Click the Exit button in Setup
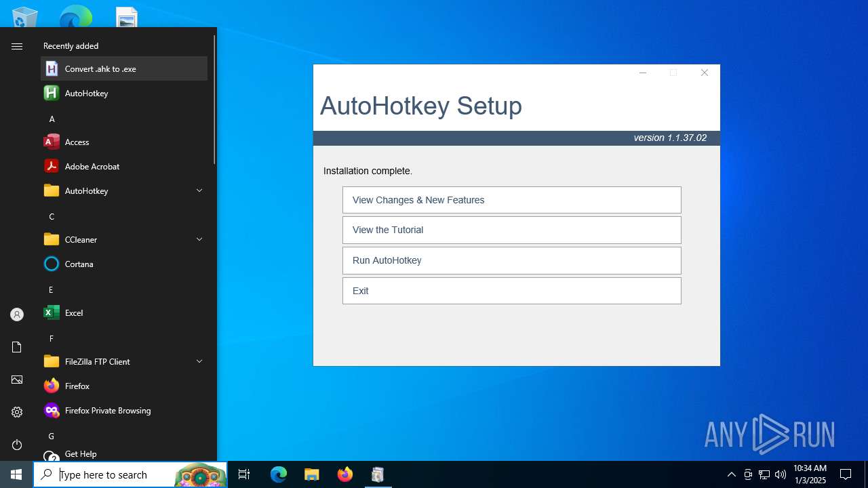 pyautogui.click(x=512, y=291)
